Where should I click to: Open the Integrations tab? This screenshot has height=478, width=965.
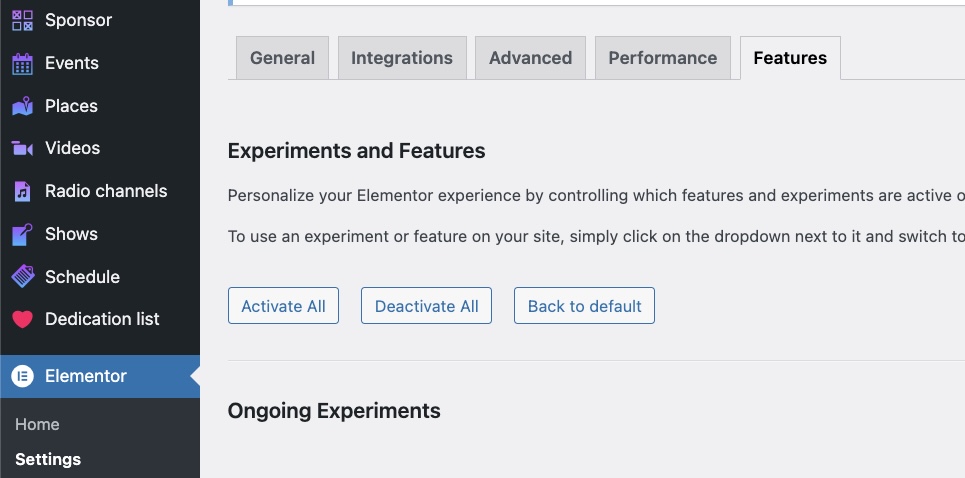(402, 58)
